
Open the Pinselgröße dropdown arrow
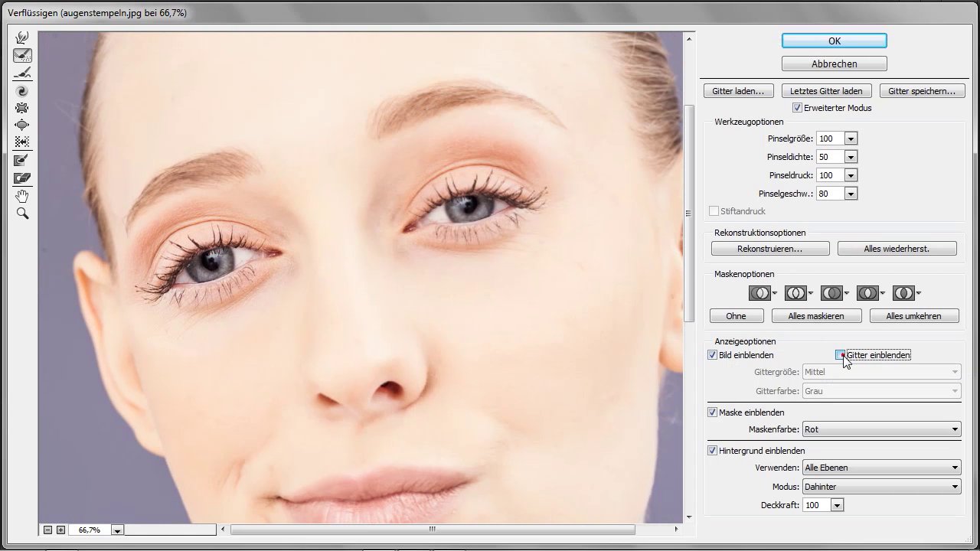coord(851,139)
